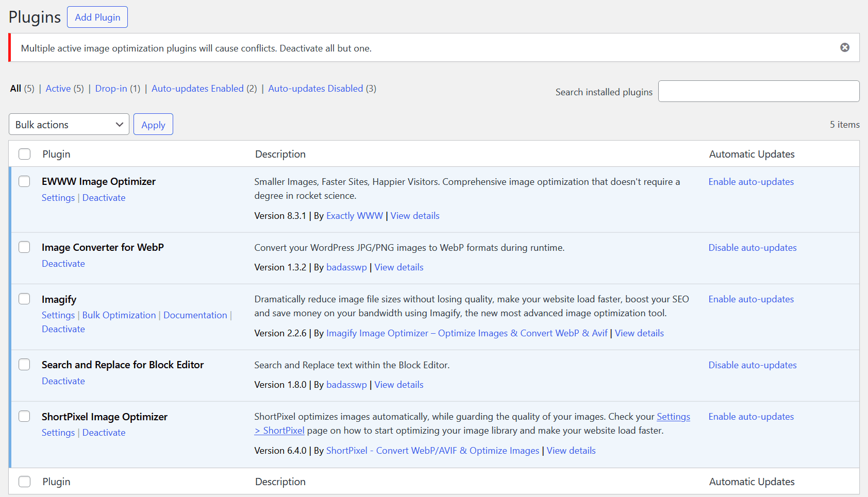The height and width of the screenshot is (497, 868).
Task: Open the Bulk actions dropdown
Action: pyautogui.click(x=69, y=125)
